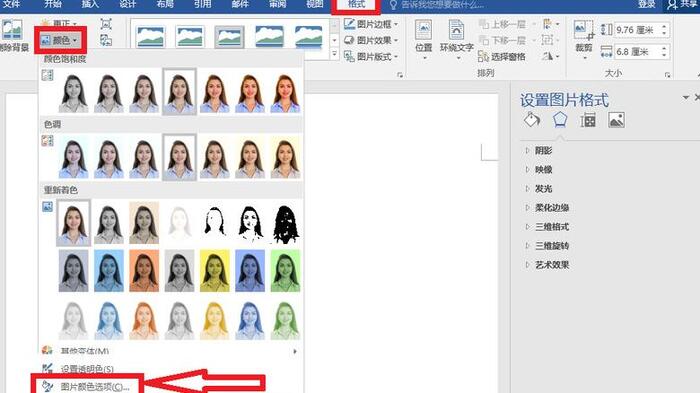The image size is (700, 393).
Task: Open the 位置 position icon
Action: pyautogui.click(x=423, y=39)
